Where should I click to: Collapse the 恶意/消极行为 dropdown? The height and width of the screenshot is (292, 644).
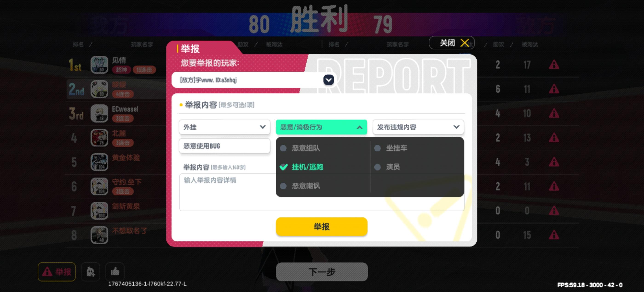point(322,127)
